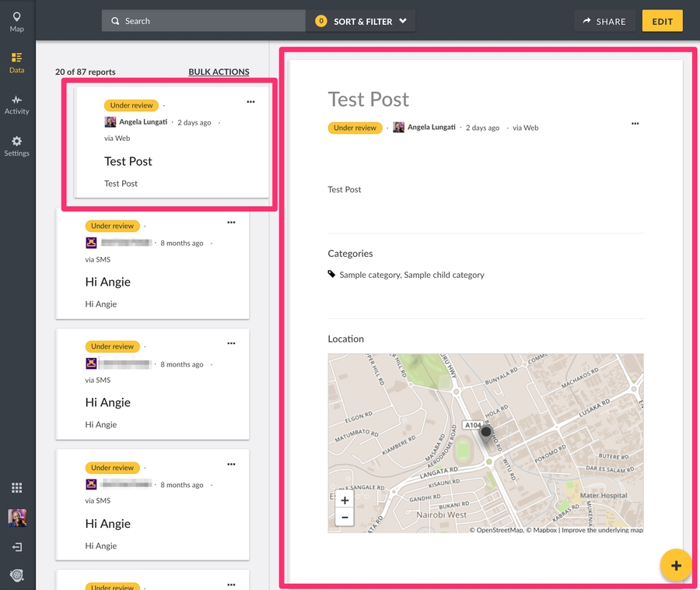Screen dimensions: 700x590
Task: Click the Bulk Actions link
Action: 219,72
